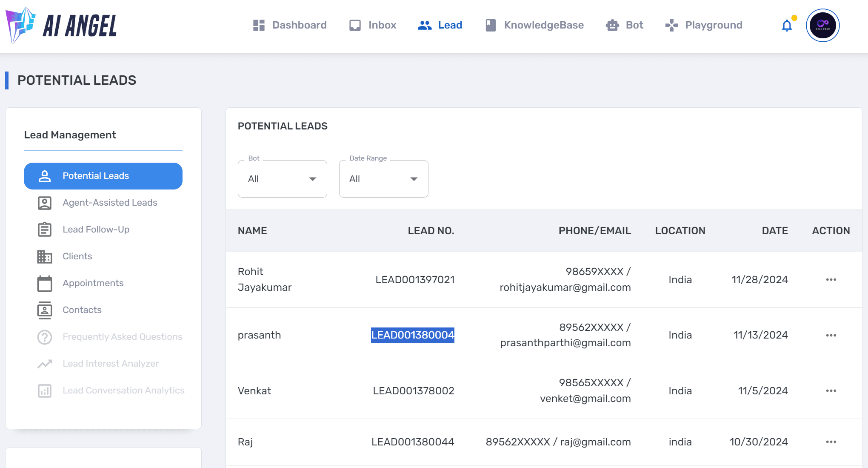Click the Inbox icon in the navbar
The image size is (868, 468).
[354, 25]
